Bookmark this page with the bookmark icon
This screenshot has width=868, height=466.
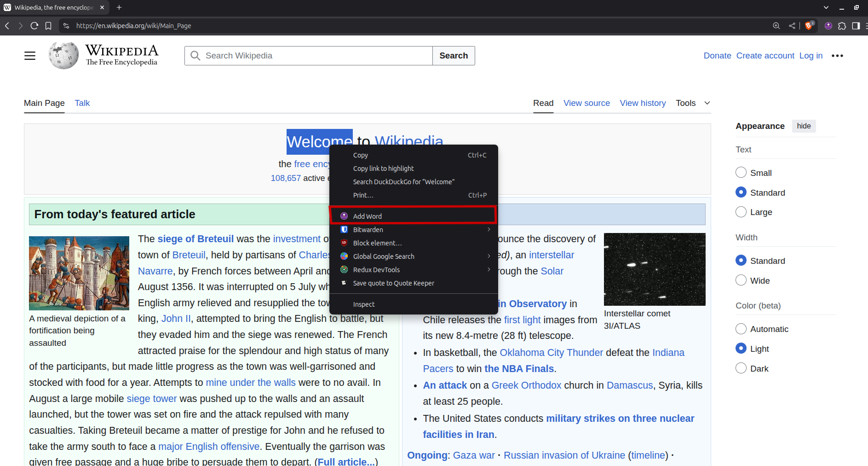[48, 26]
